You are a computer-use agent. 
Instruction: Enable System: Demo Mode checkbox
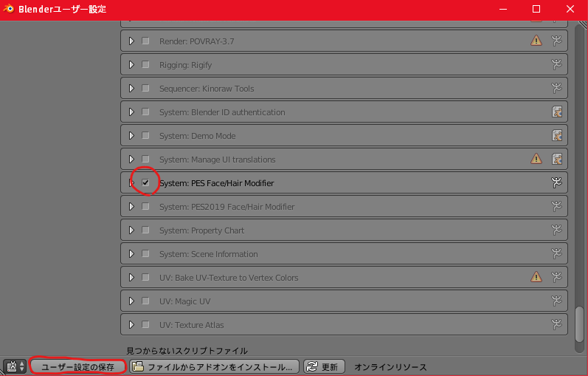point(145,135)
